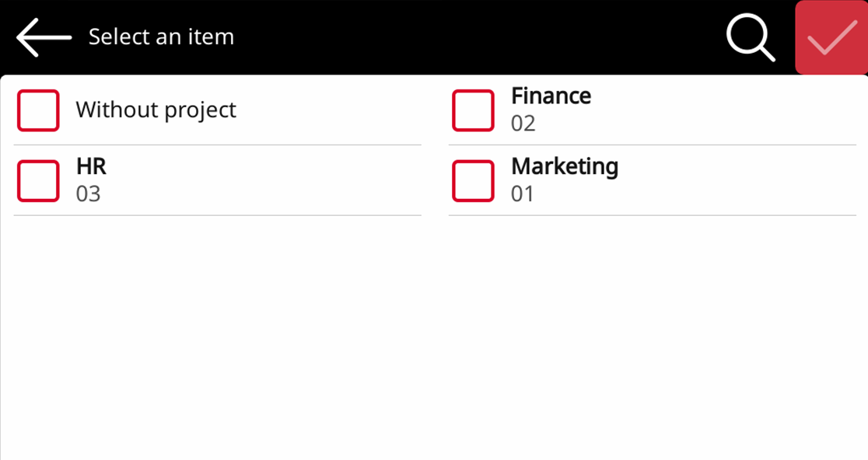Confirm selection with the red checkmark

coord(831,37)
